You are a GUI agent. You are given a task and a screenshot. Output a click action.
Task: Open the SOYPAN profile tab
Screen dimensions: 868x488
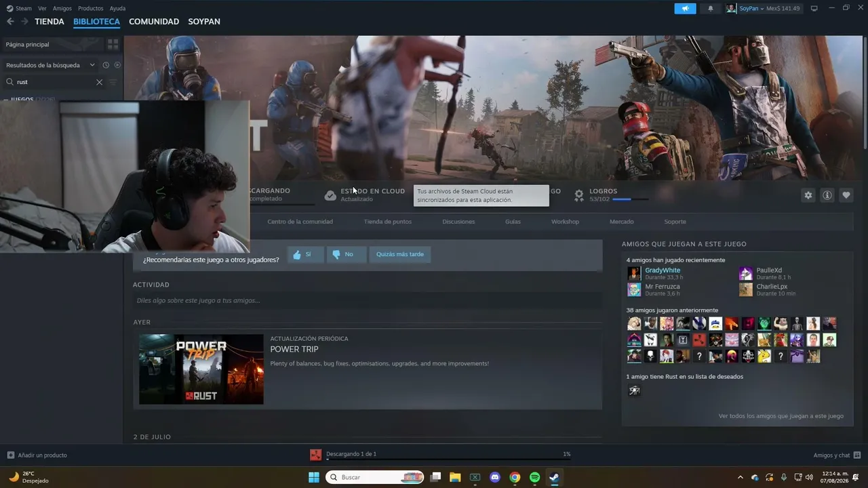pyautogui.click(x=204, y=22)
